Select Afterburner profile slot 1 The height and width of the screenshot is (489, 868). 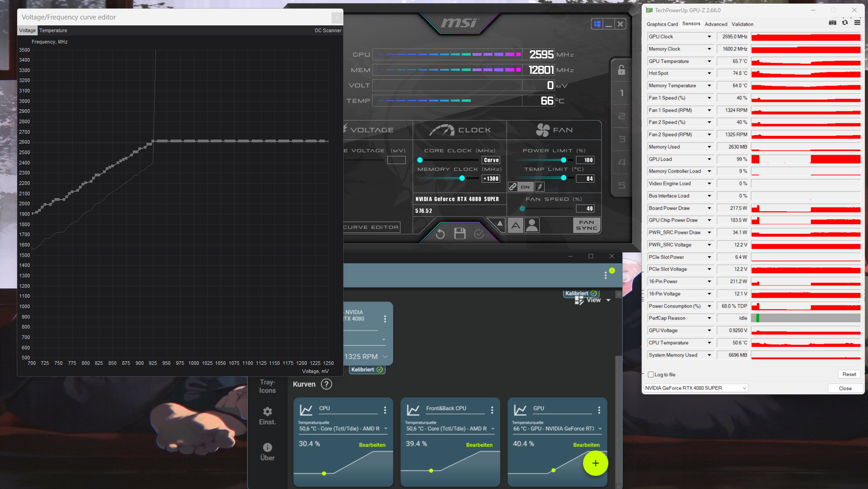click(621, 93)
